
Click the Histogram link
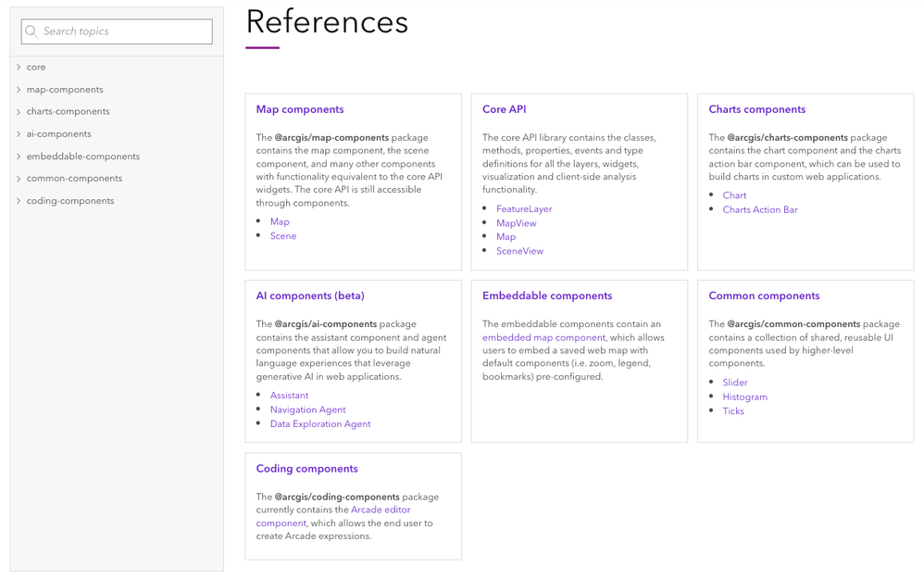tap(745, 396)
